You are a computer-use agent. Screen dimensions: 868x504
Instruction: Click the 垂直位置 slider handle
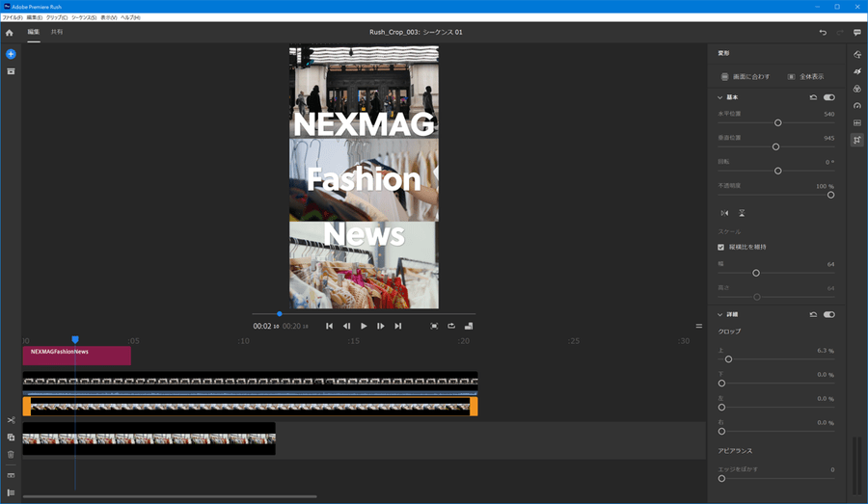point(775,147)
